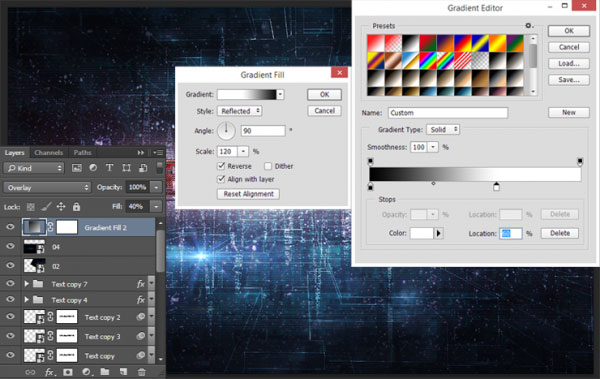Create new group folder icon

pos(105,372)
